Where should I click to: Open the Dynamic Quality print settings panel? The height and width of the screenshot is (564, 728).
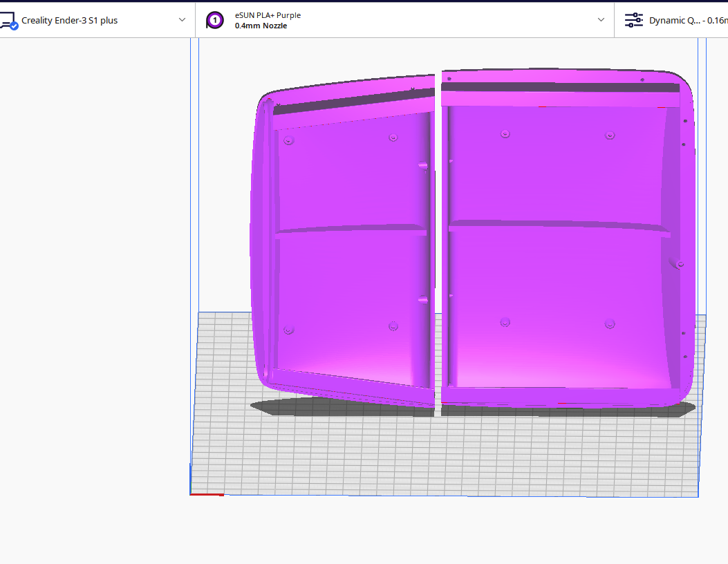pyautogui.click(x=671, y=20)
